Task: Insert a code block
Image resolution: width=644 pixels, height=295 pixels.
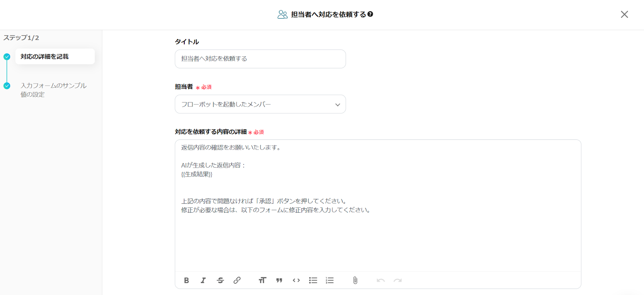Action: (x=296, y=281)
